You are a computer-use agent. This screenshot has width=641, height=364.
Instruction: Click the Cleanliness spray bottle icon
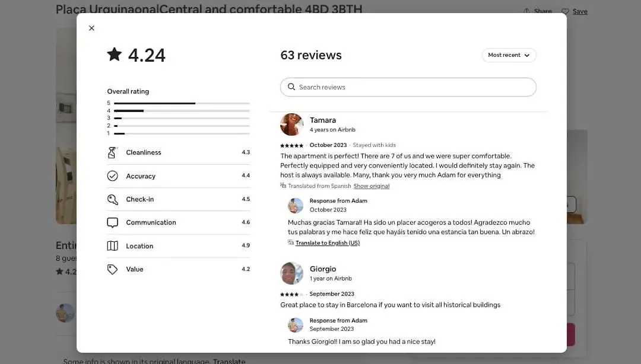tap(112, 152)
